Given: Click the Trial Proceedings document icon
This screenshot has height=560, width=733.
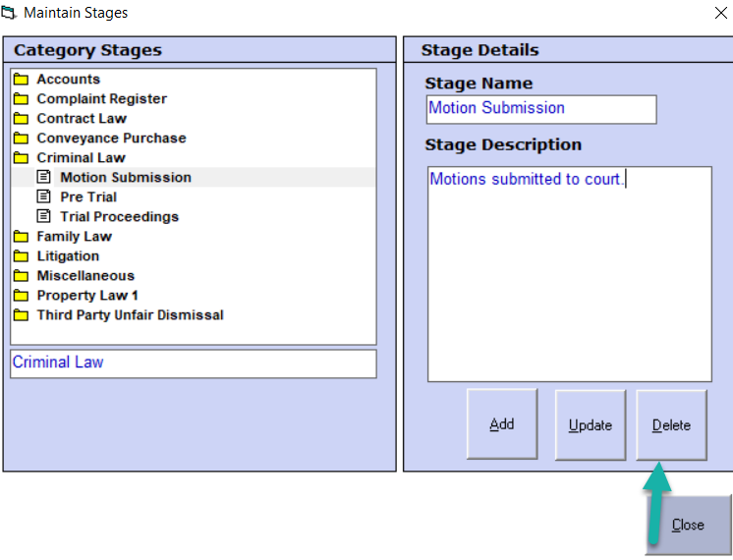Looking at the screenshot, I should pos(43,217).
